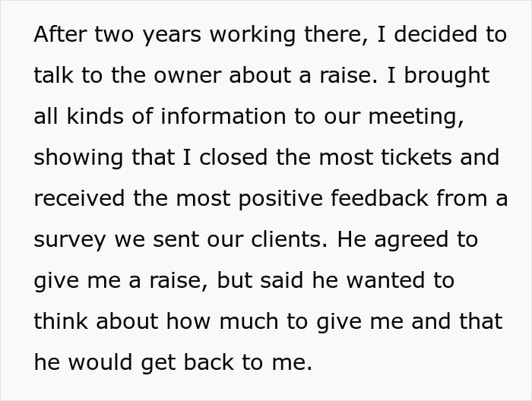Click the word "positive" in fifth line
This screenshot has height=401, width=532.
(280, 198)
